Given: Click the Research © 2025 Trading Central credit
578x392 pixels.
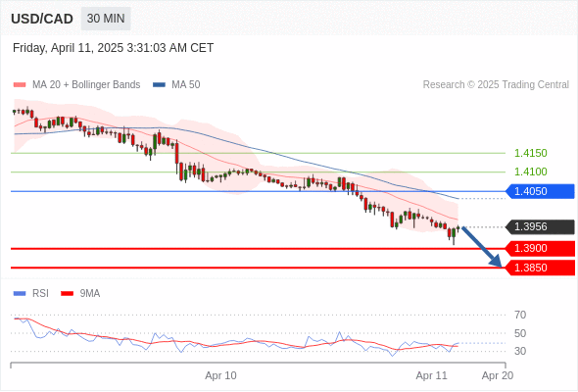Looking at the screenshot, I should (496, 85).
